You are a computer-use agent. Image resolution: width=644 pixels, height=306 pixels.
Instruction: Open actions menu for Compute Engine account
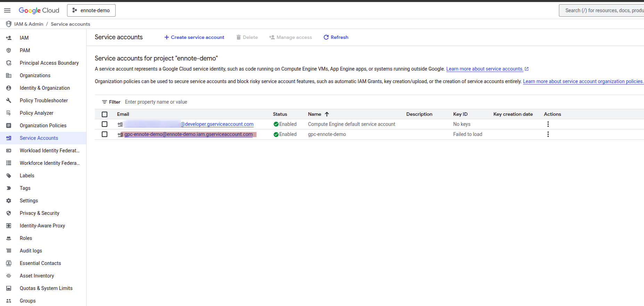(548, 124)
